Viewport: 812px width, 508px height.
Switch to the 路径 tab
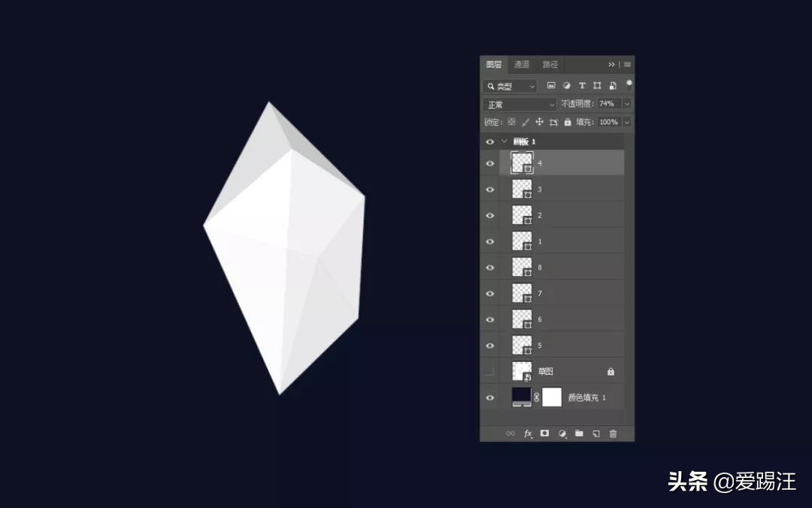coord(550,64)
